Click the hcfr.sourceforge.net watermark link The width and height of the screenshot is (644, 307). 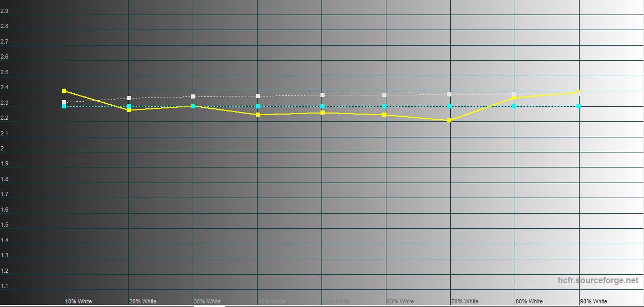coord(598,281)
